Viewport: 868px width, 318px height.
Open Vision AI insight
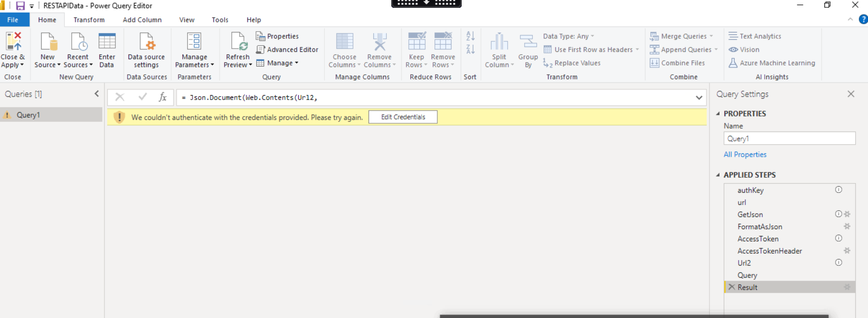[x=744, y=50]
